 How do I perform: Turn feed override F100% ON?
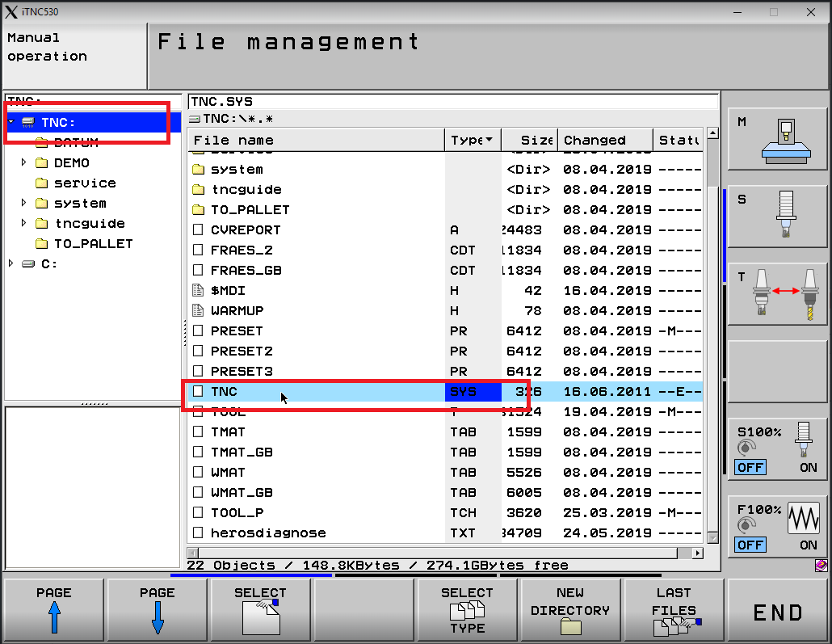coord(808,545)
